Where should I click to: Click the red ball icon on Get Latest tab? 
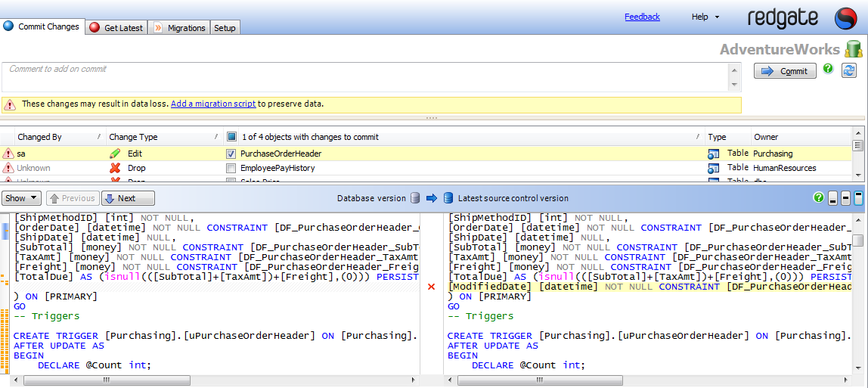click(x=95, y=28)
